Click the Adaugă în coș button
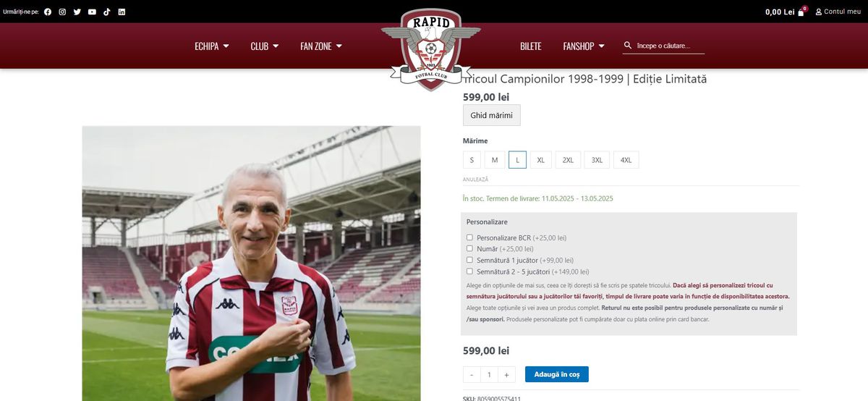This screenshot has height=401, width=868. click(557, 374)
